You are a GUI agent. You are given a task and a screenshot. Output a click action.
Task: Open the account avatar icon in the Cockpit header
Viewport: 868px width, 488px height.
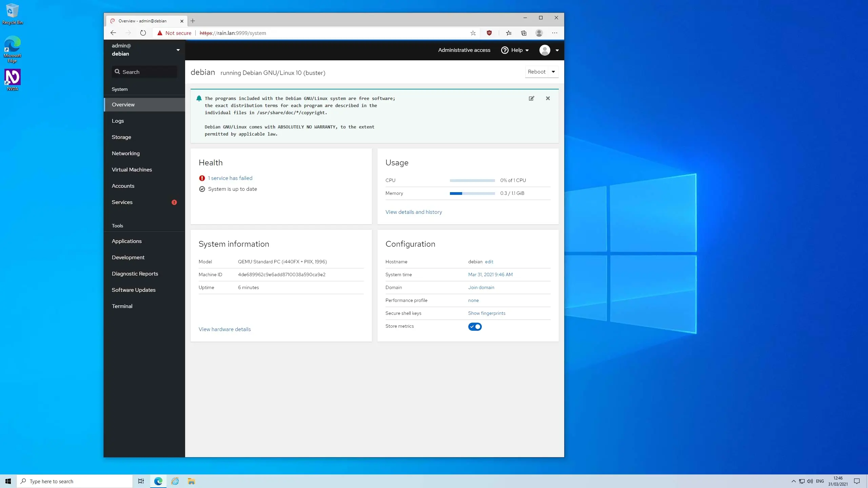[x=545, y=50]
